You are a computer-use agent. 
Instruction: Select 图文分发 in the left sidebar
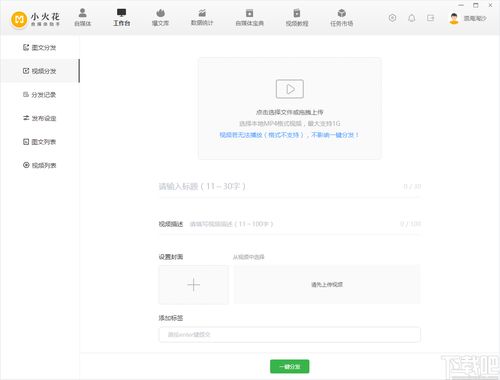[x=39, y=47]
